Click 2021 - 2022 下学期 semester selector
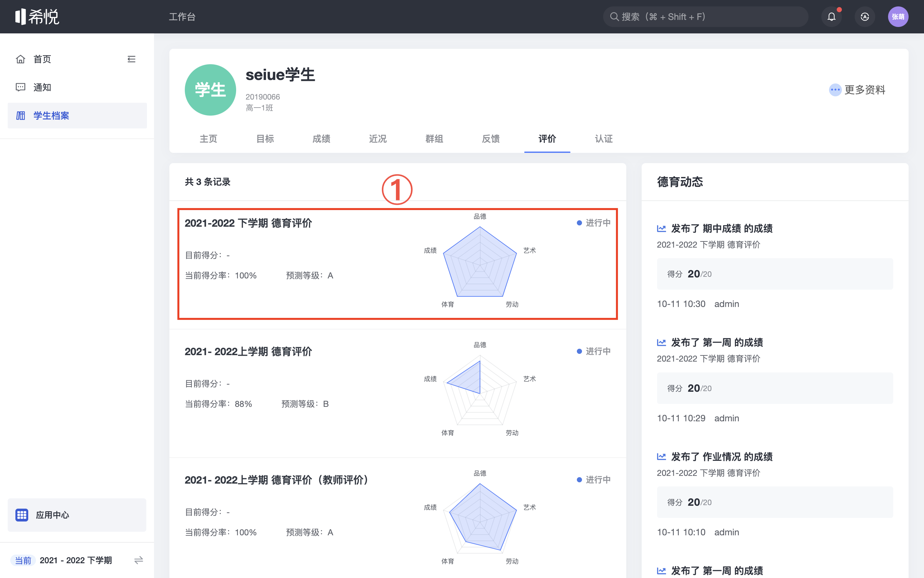Viewport: 924px width, 578px height. (76, 560)
